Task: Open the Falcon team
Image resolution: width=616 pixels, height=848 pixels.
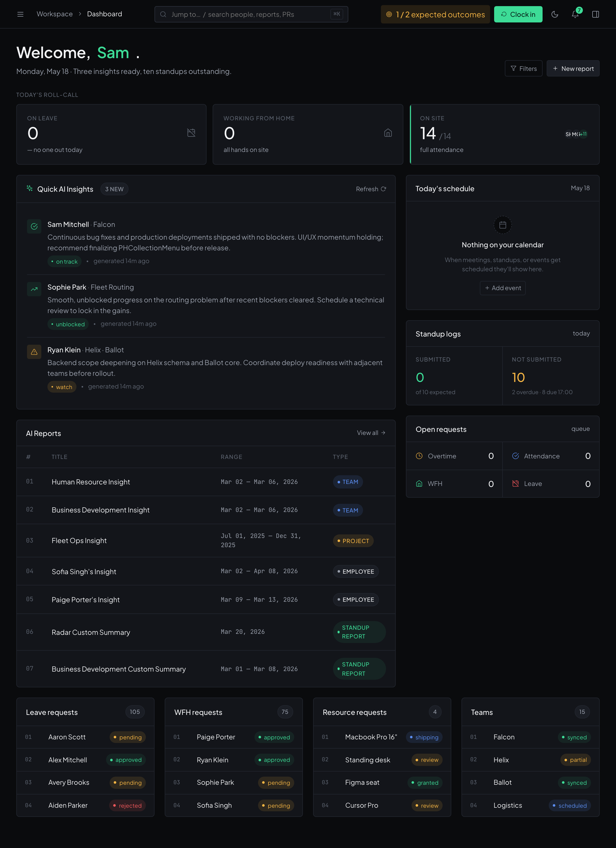Action: coord(530,737)
